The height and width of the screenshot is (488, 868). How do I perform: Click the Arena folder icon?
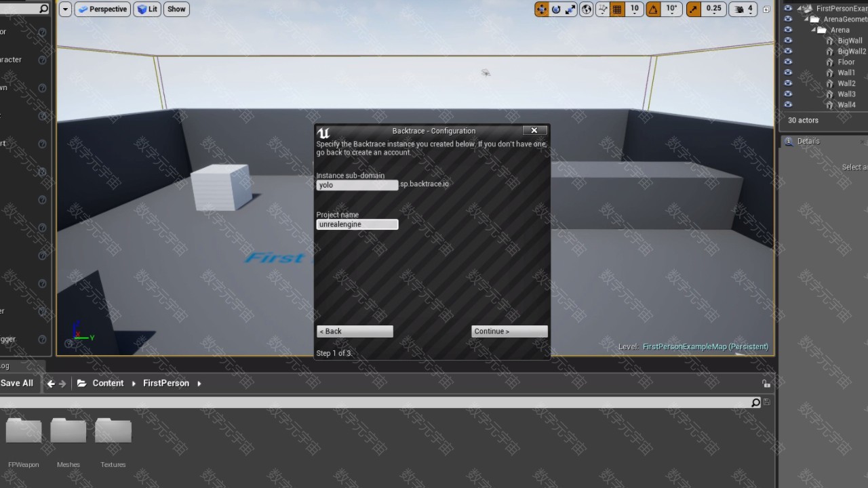coord(822,30)
